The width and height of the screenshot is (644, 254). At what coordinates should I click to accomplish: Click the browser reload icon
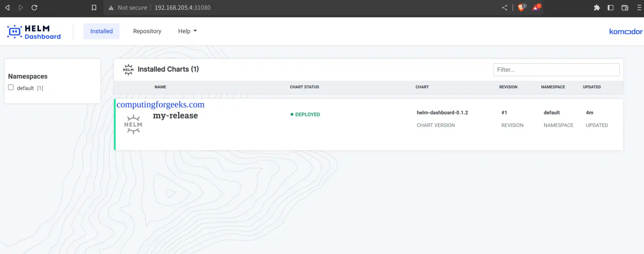(x=34, y=7)
